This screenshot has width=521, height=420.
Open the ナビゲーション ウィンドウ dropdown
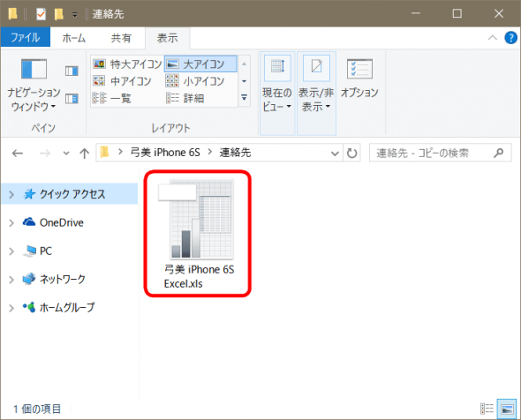(x=34, y=86)
